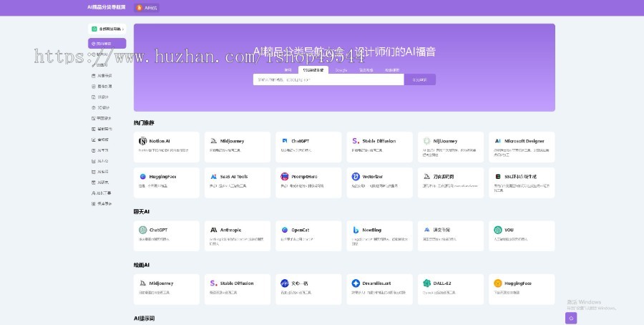Click the AI精品分类导航网 site title
This screenshot has height=325, width=644.
click(107, 7)
